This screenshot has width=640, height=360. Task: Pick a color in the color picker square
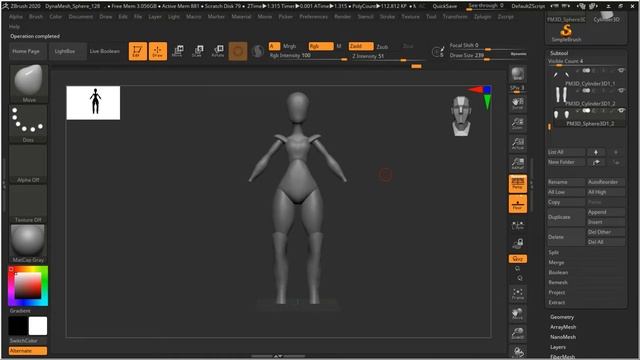pos(28,286)
